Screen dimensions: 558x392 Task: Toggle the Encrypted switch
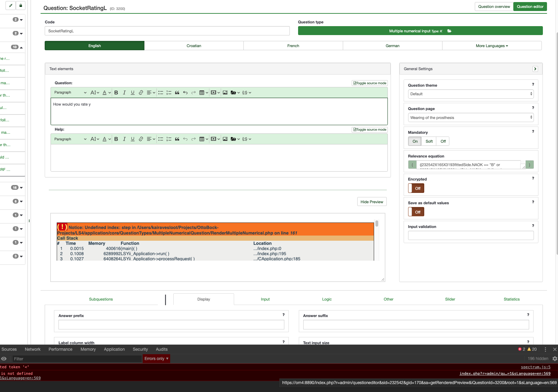click(416, 188)
